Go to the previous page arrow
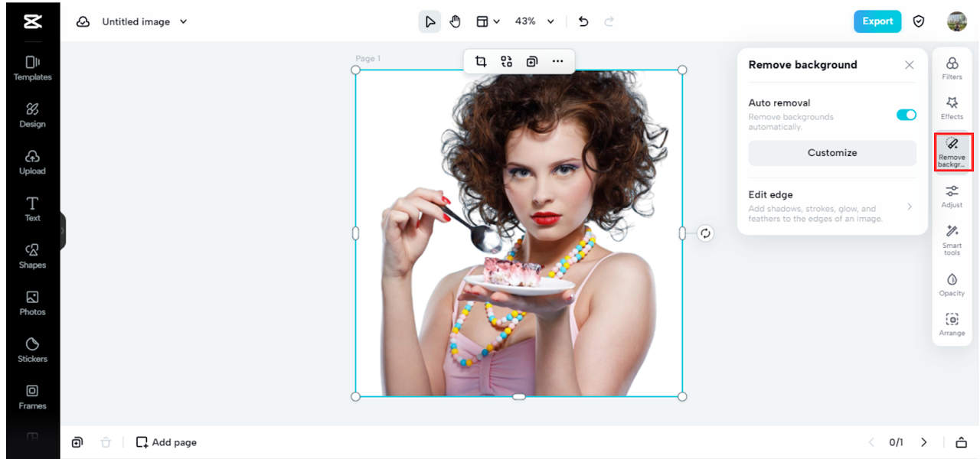Image resolution: width=980 pixels, height=459 pixels. (871, 442)
